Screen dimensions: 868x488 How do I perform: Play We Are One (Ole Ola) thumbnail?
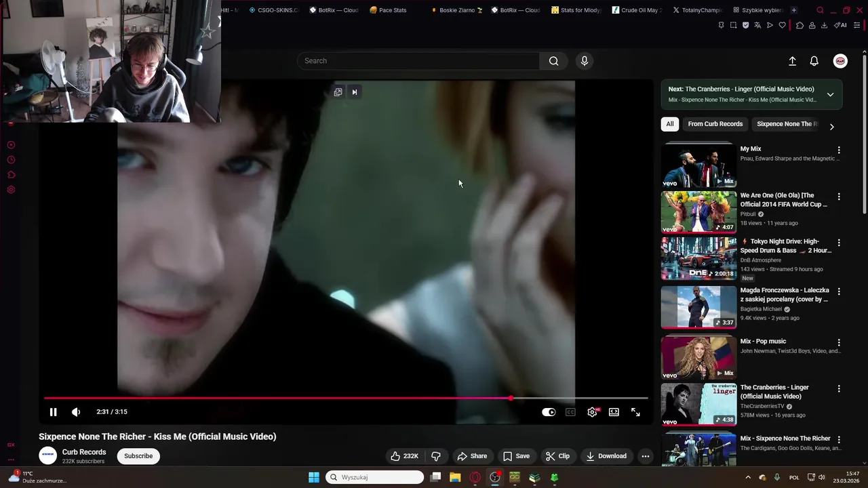698,212
